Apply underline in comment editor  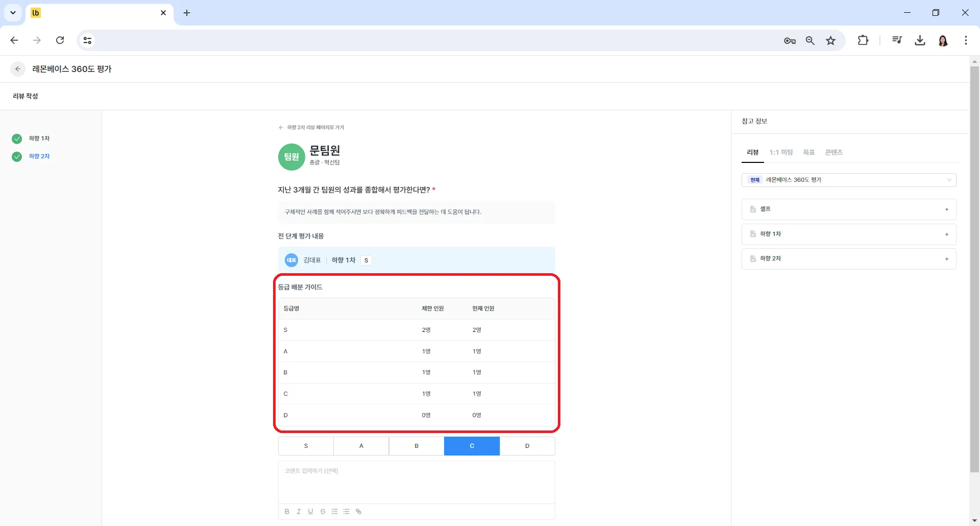[310, 511]
